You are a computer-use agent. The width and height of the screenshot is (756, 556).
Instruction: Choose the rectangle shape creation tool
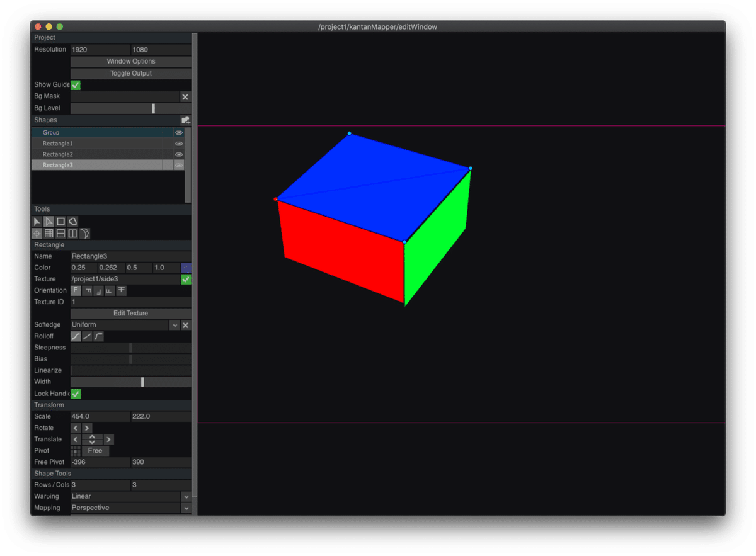pos(60,222)
